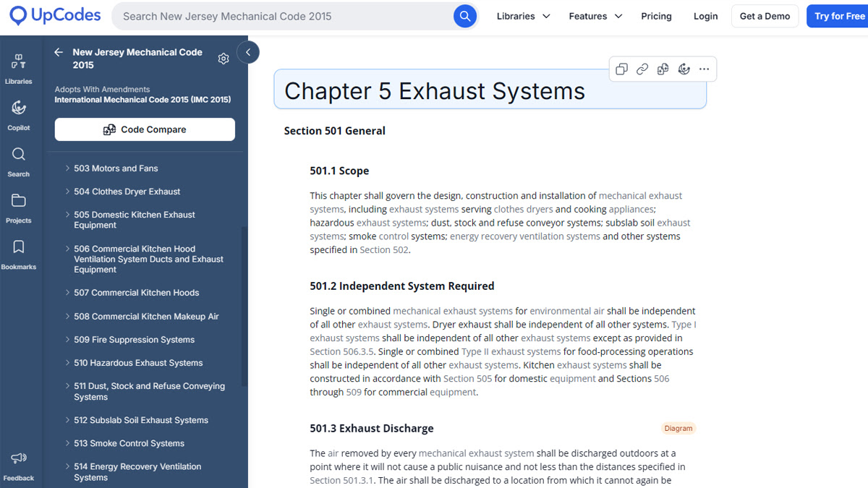Open Copilot in the left sidebar
This screenshot has height=488, width=868.
coord(19,115)
